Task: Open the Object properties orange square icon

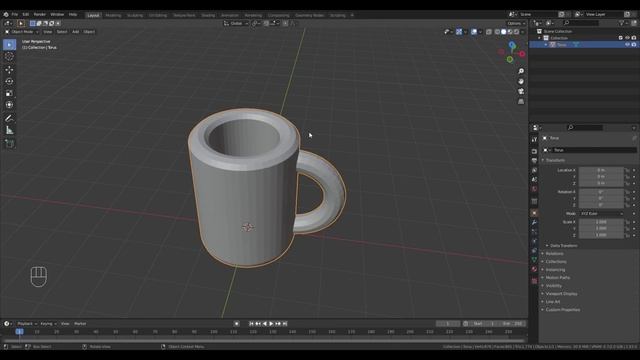Action: (x=534, y=213)
